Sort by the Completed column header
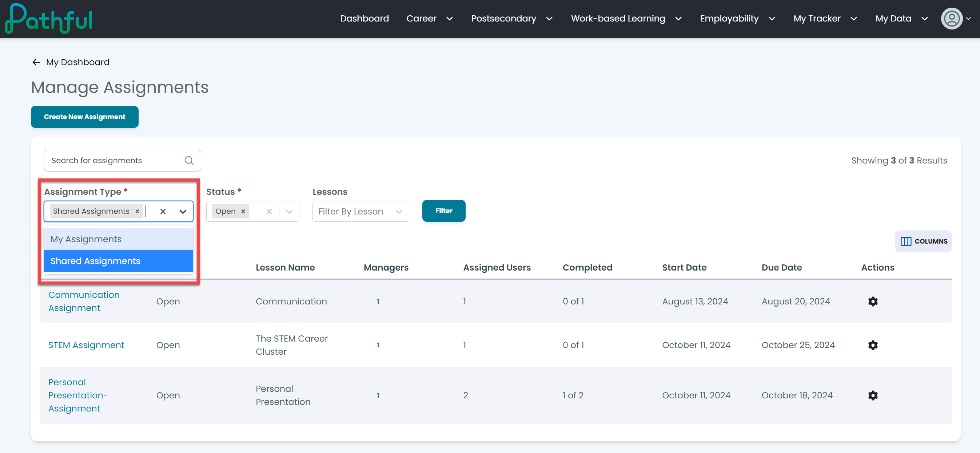Viewport: 980px width, 453px height. coord(587,268)
